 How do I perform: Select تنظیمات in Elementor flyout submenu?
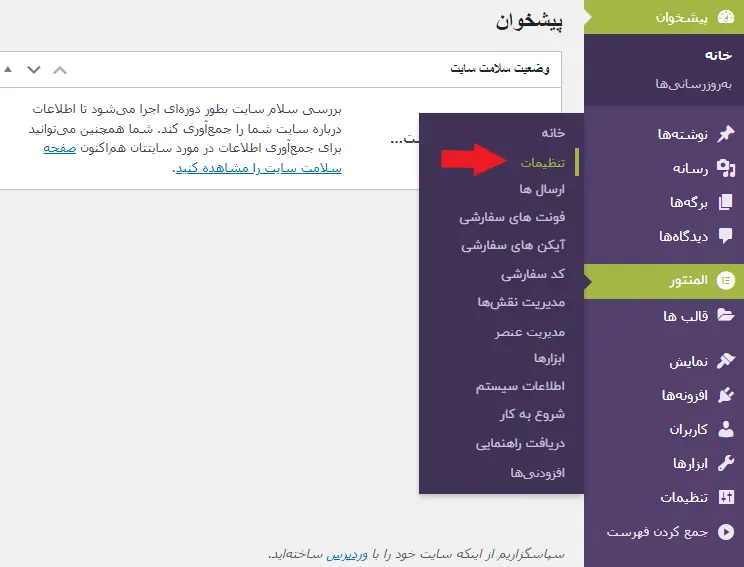click(542, 163)
